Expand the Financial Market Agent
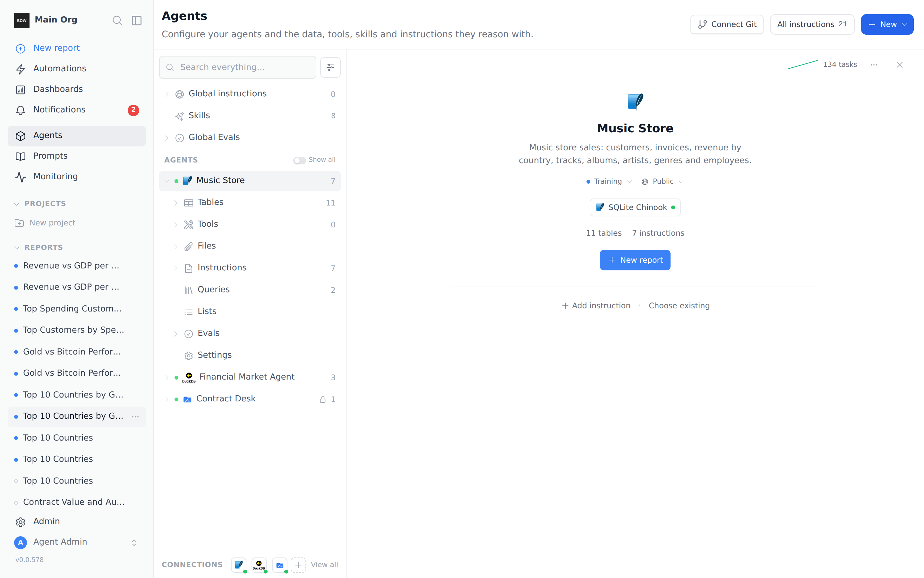The image size is (924, 578). click(x=167, y=377)
